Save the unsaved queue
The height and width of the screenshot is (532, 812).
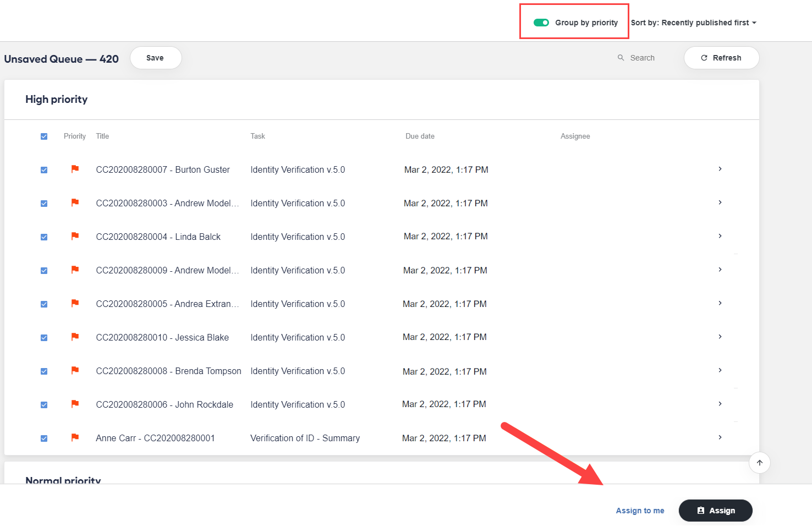pos(156,58)
